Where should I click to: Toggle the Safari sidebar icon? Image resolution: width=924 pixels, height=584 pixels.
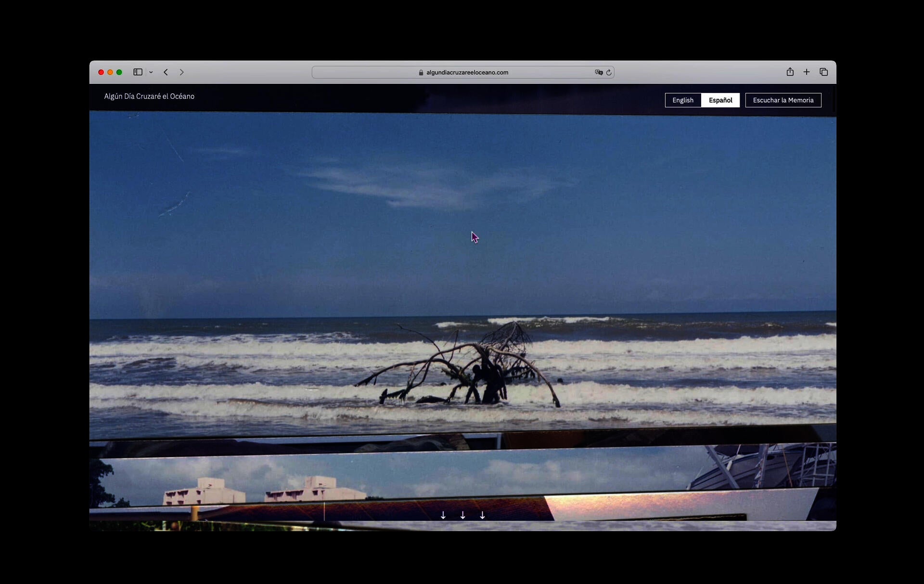pos(138,72)
